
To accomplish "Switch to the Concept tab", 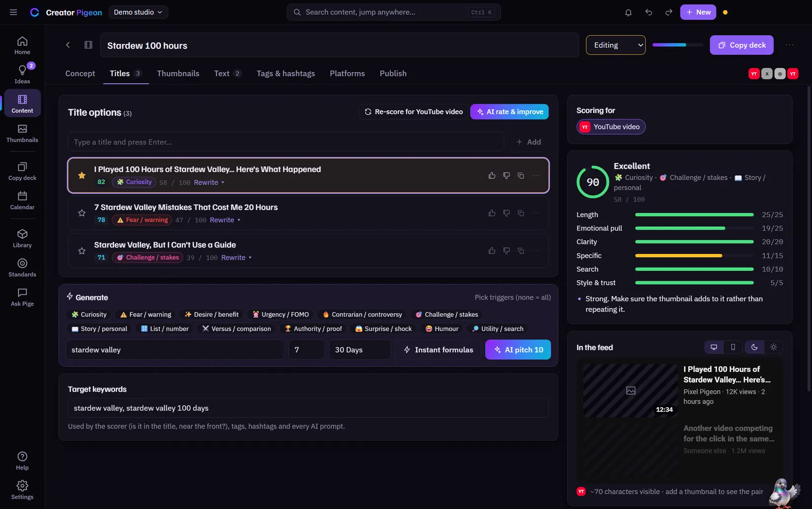I will point(80,74).
